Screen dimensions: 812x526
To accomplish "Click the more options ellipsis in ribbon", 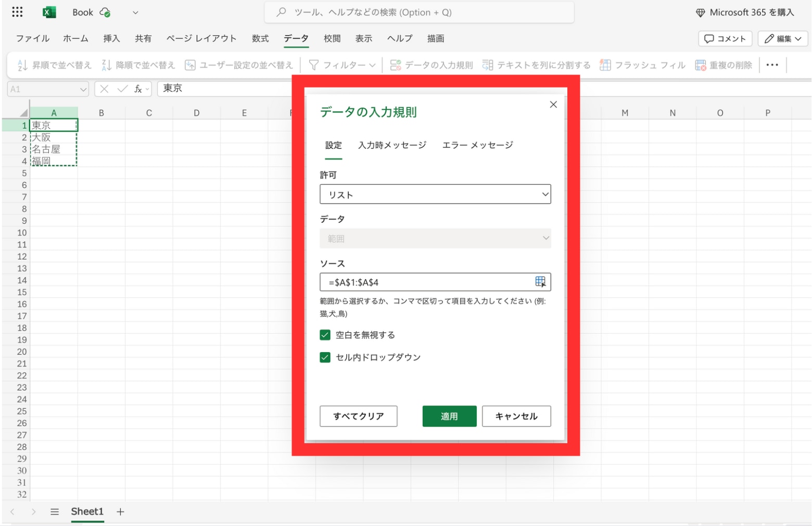I will coord(772,65).
